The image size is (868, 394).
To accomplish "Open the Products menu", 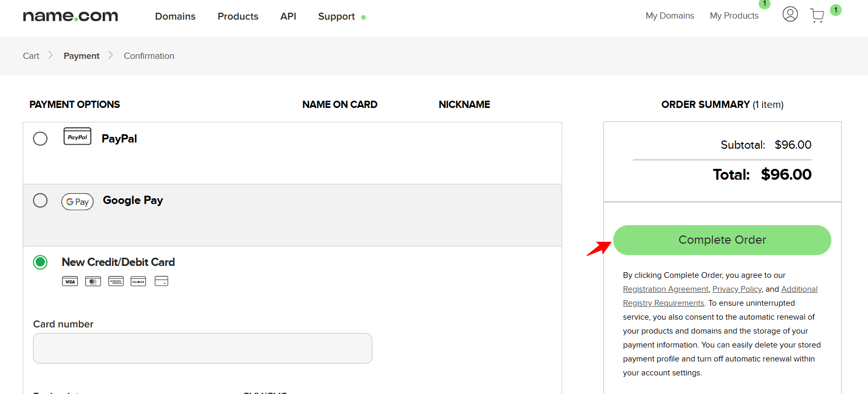I will coord(238,17).
